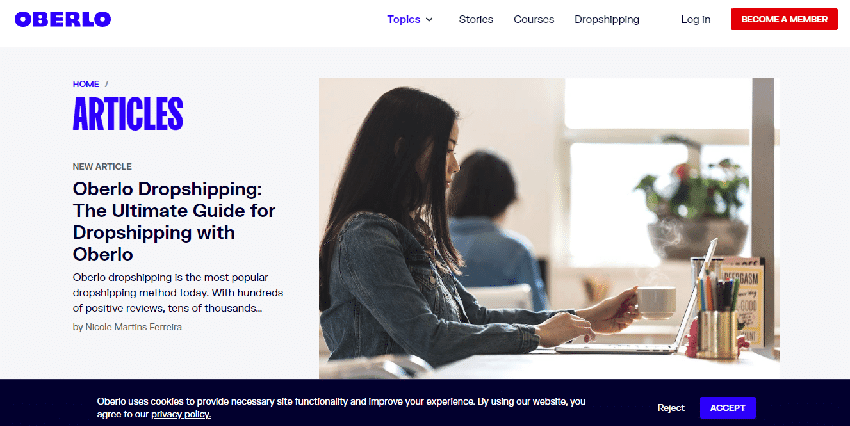Viewport: 850px width, 426px height.
Task: Click the Log in link
Action: [696, 20]
